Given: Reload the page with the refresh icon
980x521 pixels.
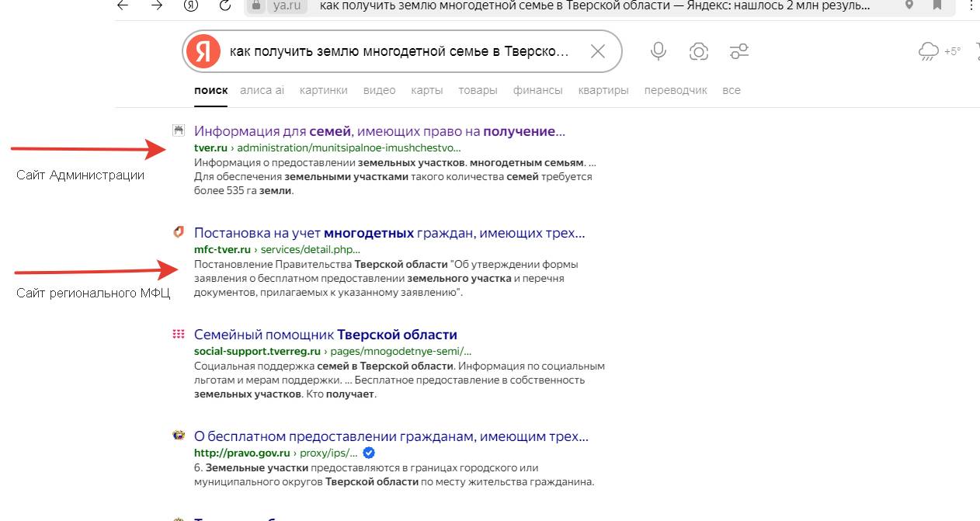Looking at the screenshot, I should [x=225, y=5].
